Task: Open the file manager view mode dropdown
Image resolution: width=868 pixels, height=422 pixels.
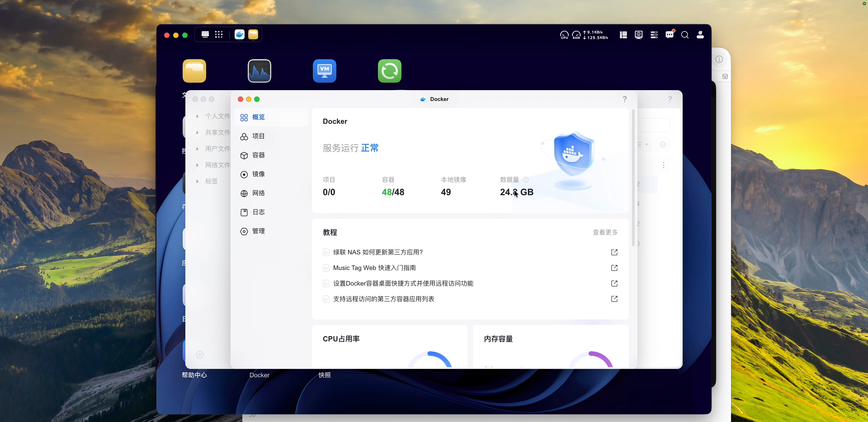Action: point(644,145)
